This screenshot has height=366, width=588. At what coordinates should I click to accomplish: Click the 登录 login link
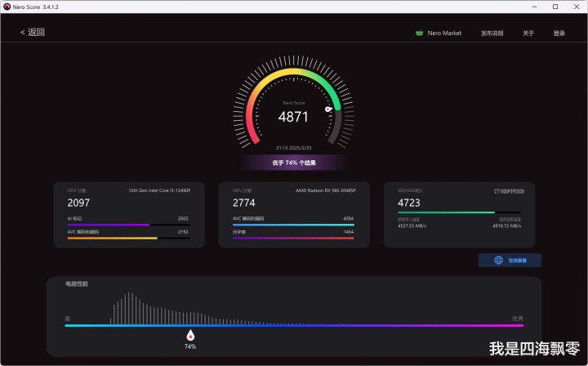(x=559, y=33)
